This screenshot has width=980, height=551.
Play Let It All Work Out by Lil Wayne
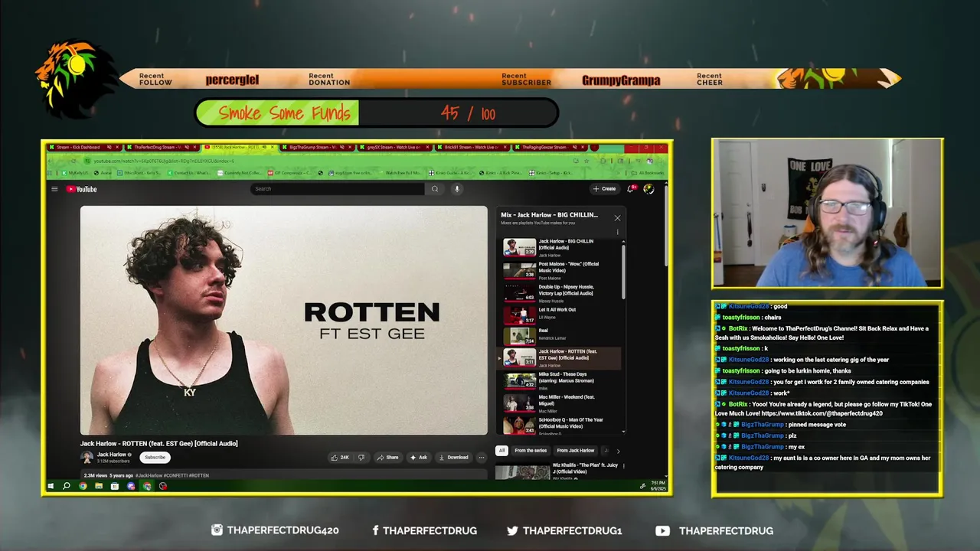[x=562, y=315]
